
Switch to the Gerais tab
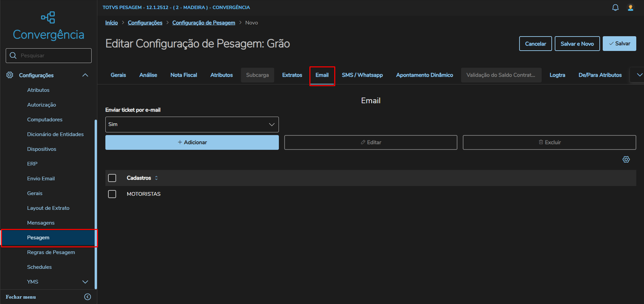[118, 75]
